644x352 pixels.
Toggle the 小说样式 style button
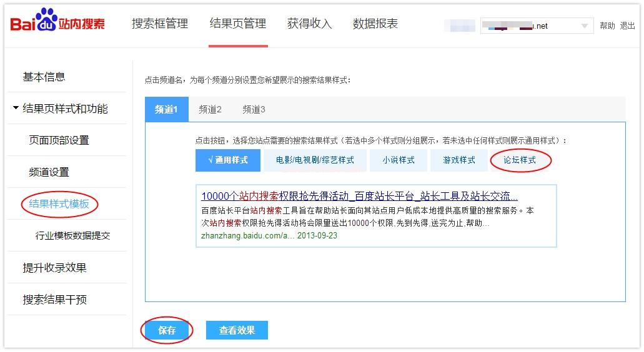(399, 160)
